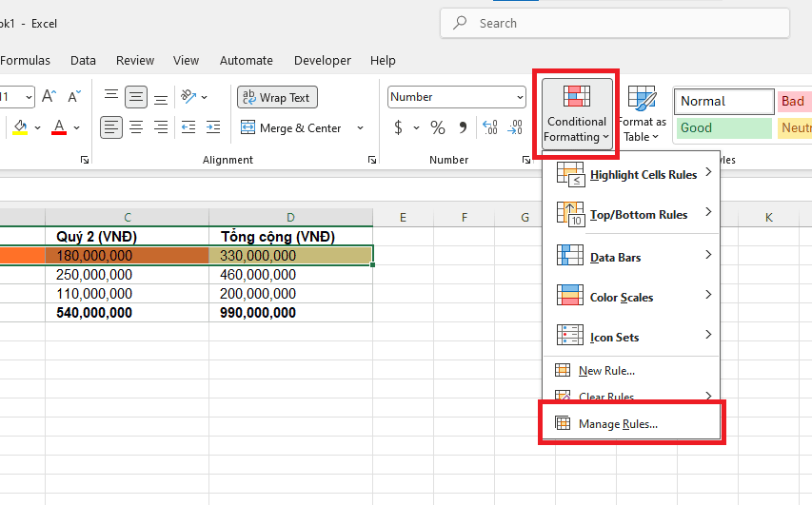812x505 pixels.
Task: Select cell containing 180,000,000
Action: tap(128, 255)
